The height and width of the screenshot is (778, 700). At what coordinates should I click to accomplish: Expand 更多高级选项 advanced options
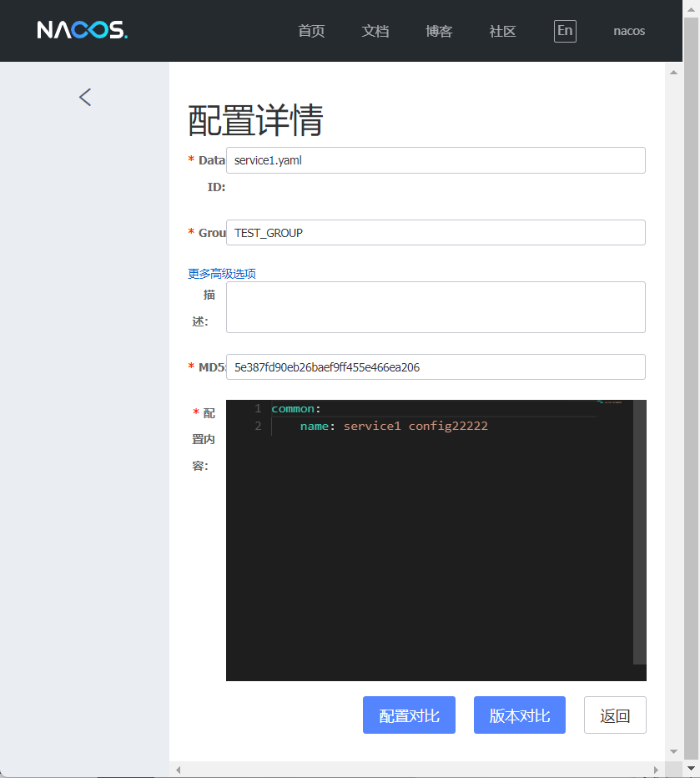tap(221, 273)
